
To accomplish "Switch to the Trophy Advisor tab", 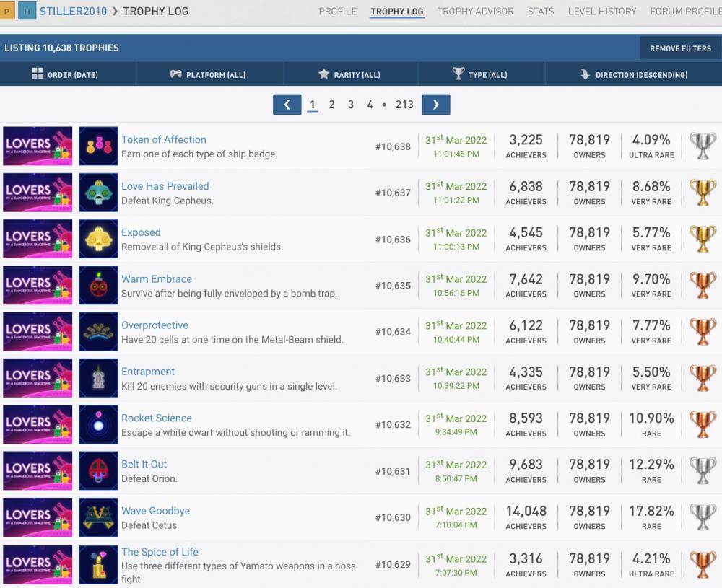I will 475,12.
